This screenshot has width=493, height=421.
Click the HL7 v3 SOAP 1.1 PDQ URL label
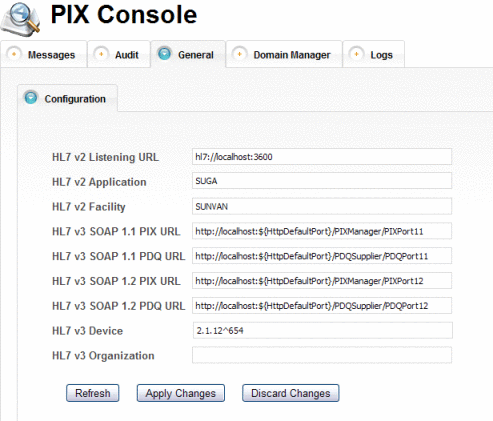tap(118, 256)
